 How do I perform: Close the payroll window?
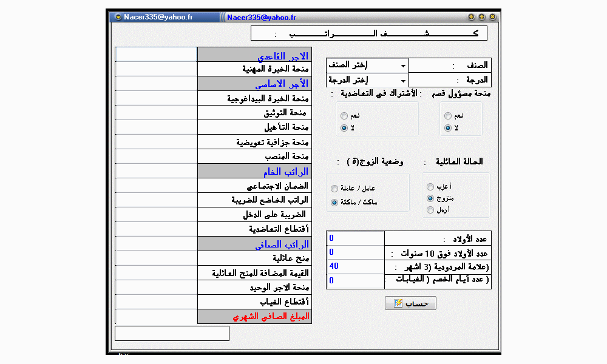pyautogui.click(x=492, y=17)
